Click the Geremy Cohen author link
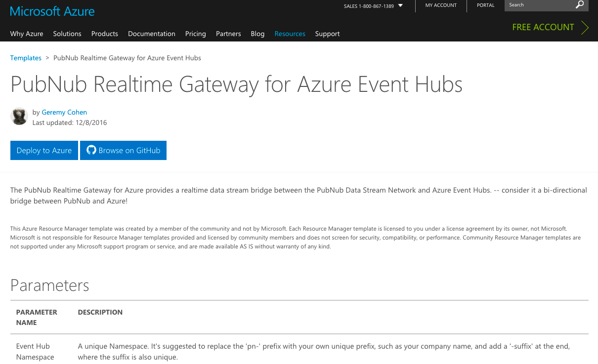 [64, 112]
